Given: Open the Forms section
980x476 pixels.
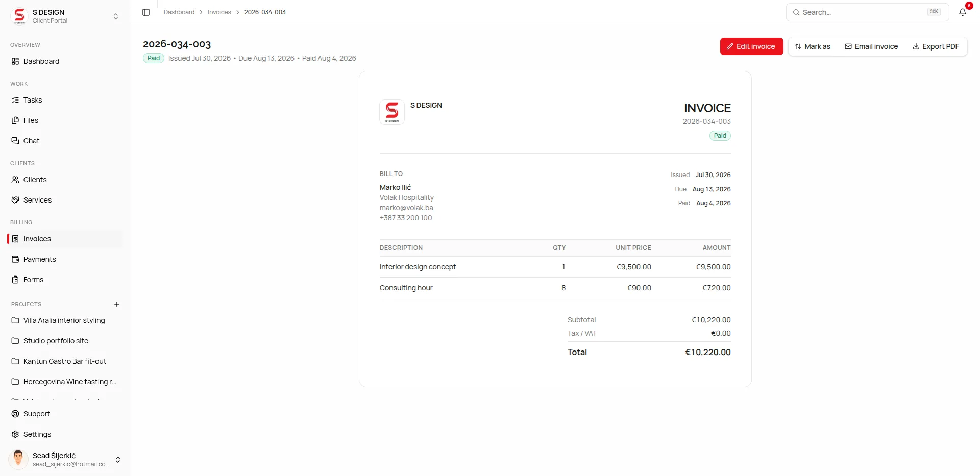Looking at the screenshot, I should coord(65,280).
